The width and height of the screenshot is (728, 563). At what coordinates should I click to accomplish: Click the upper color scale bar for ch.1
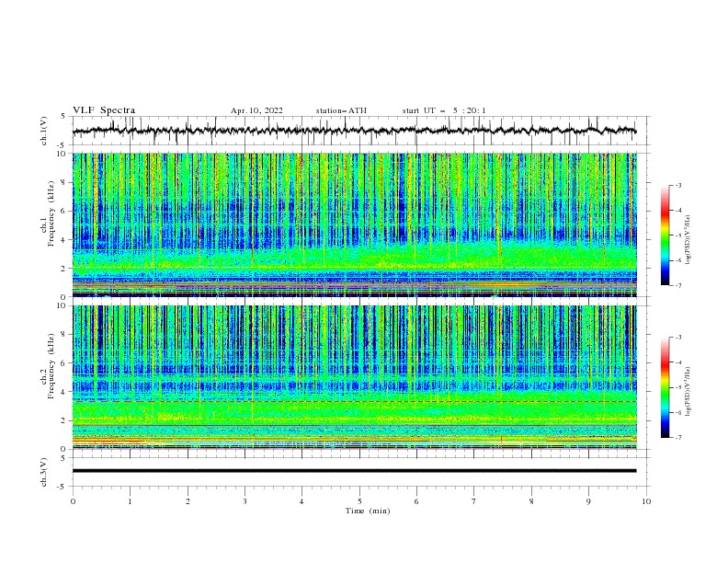665,236
